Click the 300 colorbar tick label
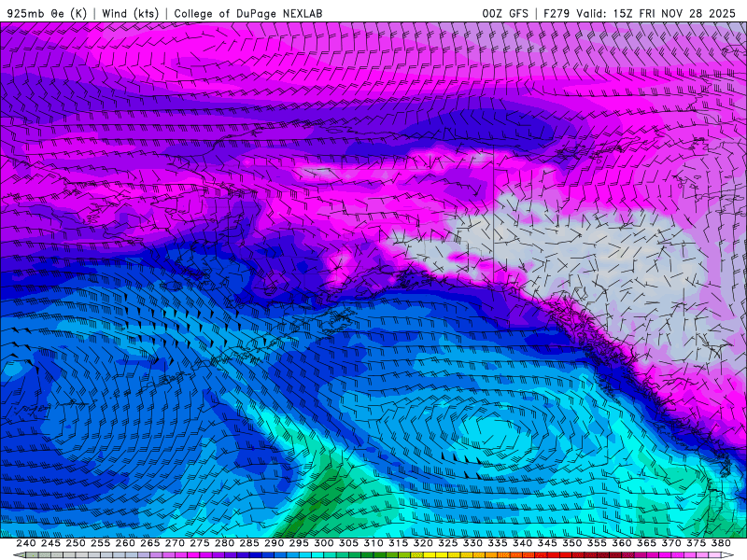 tap(323, 543)
